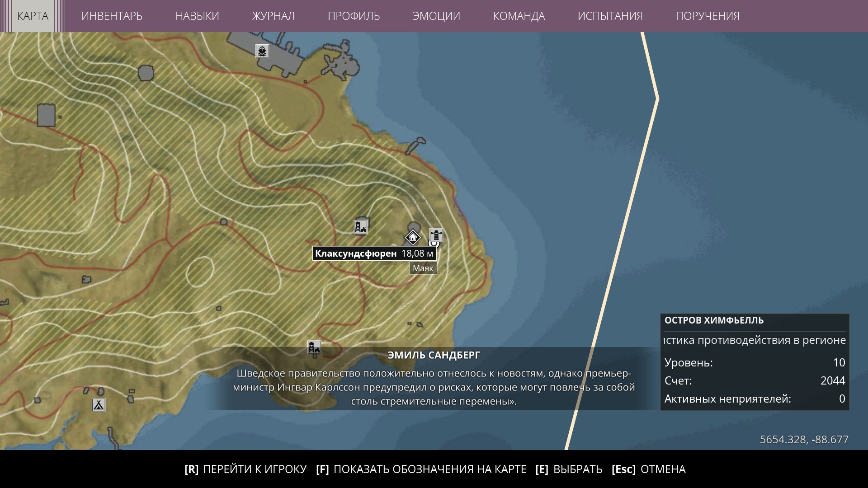Select the КОМАНДА tab
868x488 pixels.
519,16
